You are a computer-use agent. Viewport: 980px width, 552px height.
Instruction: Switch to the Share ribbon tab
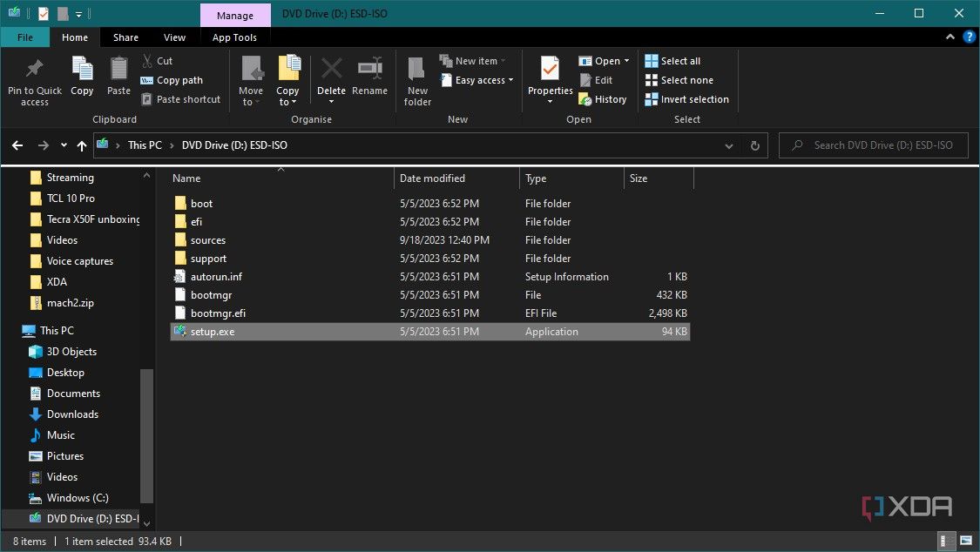coord(125,37)
